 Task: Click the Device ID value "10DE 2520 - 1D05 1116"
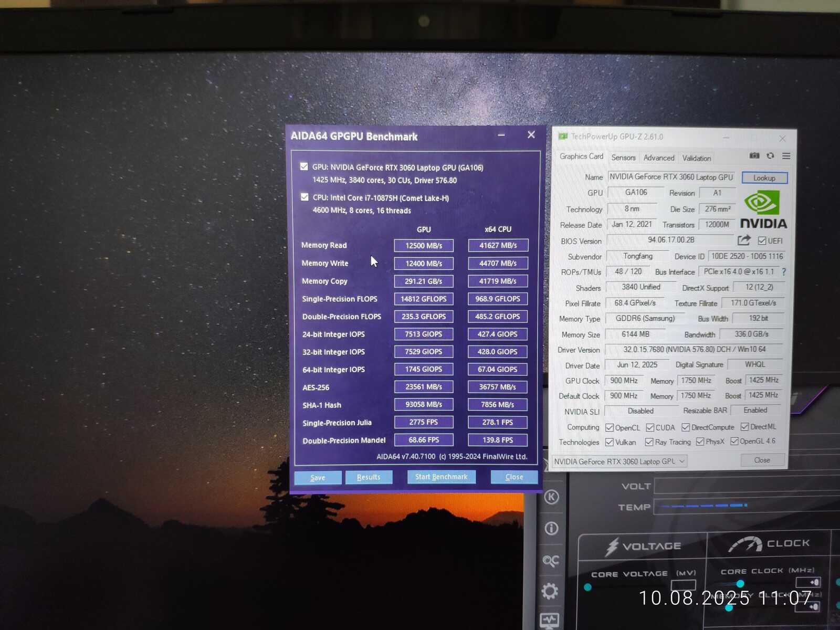point(747,256)
